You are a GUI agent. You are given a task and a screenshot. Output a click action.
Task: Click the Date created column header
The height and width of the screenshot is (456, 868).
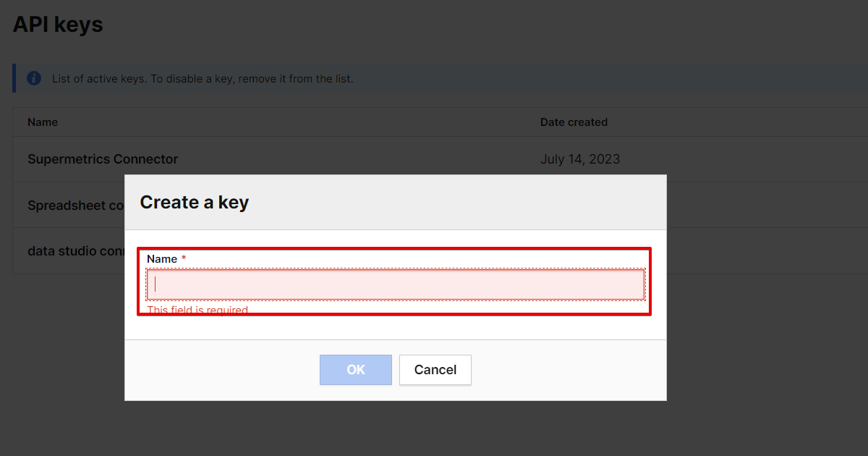[574, 122]
